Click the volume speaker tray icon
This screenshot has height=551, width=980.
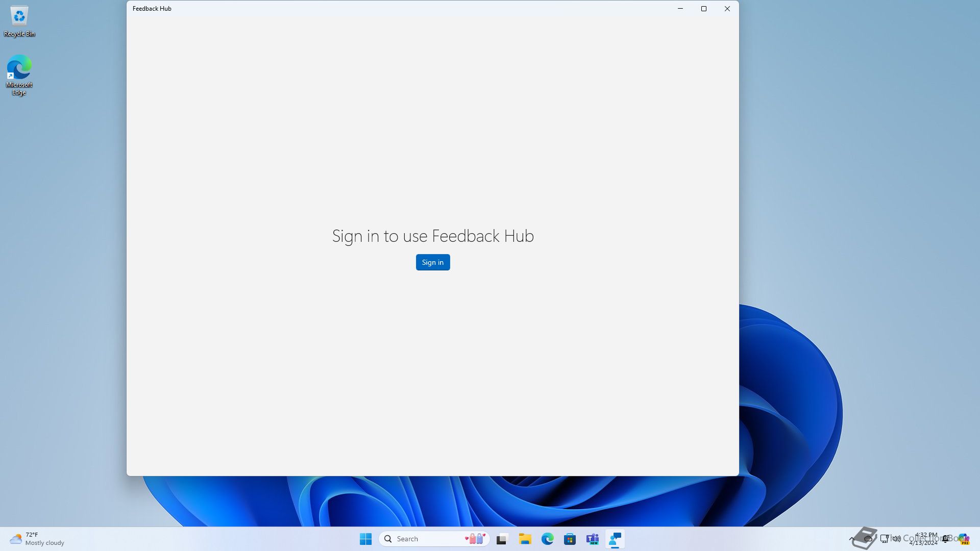click(897, 539)
